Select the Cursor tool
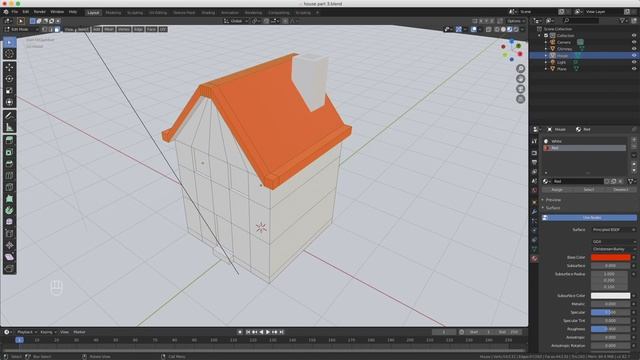The image size is (640, 360). pyautogui.click(x=9, y=54)
